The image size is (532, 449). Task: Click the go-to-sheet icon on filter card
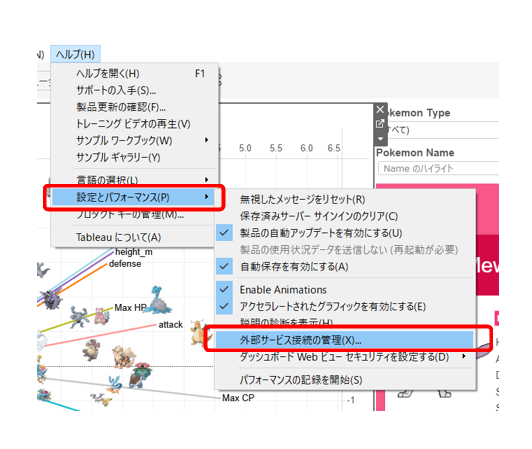pyautogui.click(x=380, y=124)
